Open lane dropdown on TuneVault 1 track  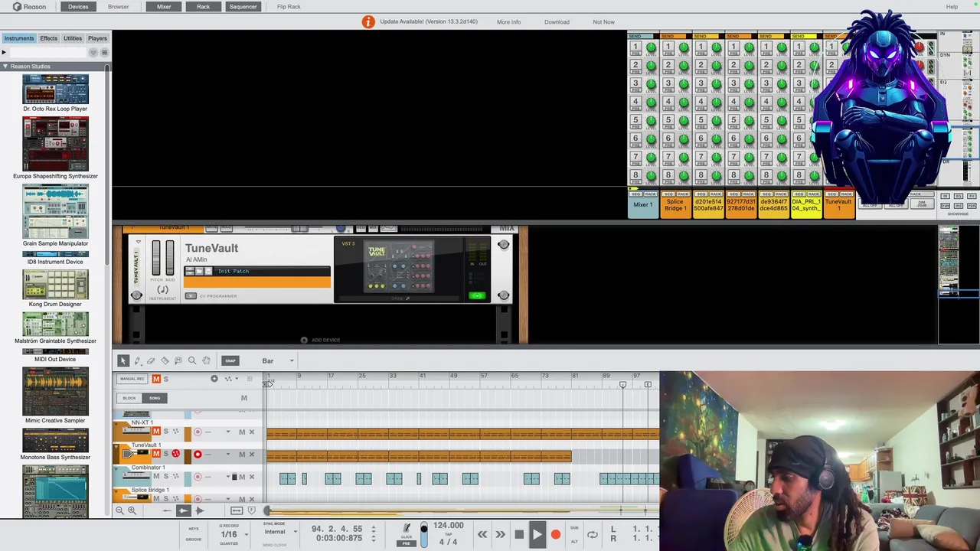point(228,455)
